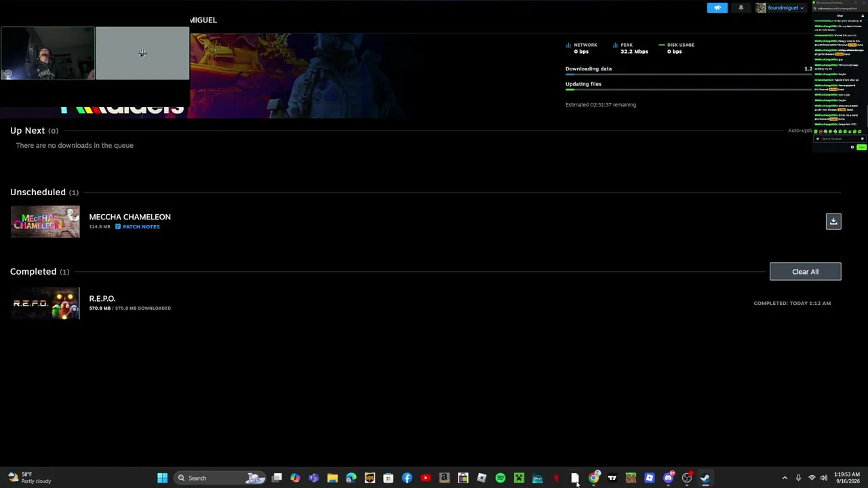Image resolution: width=868 pixels, height=488 pixels.
Task: Click the 'Downloading data' label
Action: (x=589, y=68)
